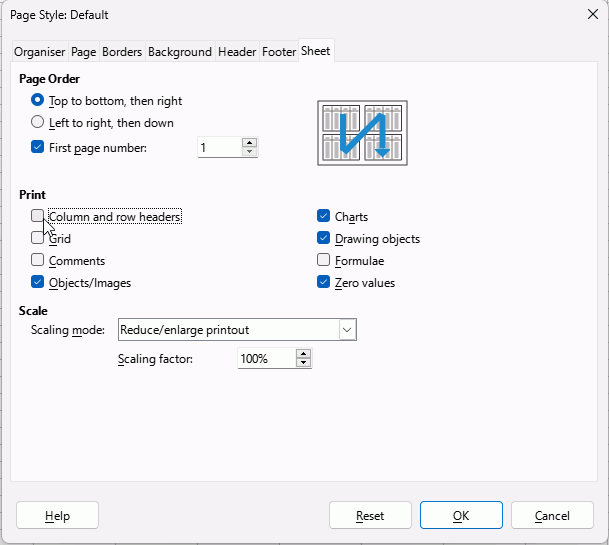This screenshot has width=609, height=545.
Task: Click the page order preview image
Action: click(362, 133)
